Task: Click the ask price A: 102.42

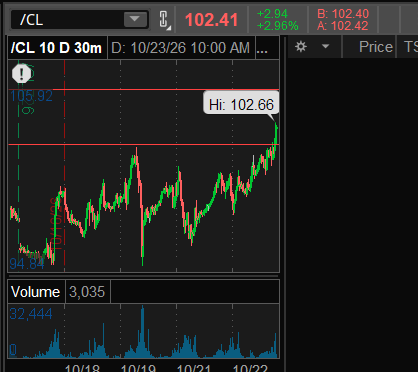Action: pos(343,26)
